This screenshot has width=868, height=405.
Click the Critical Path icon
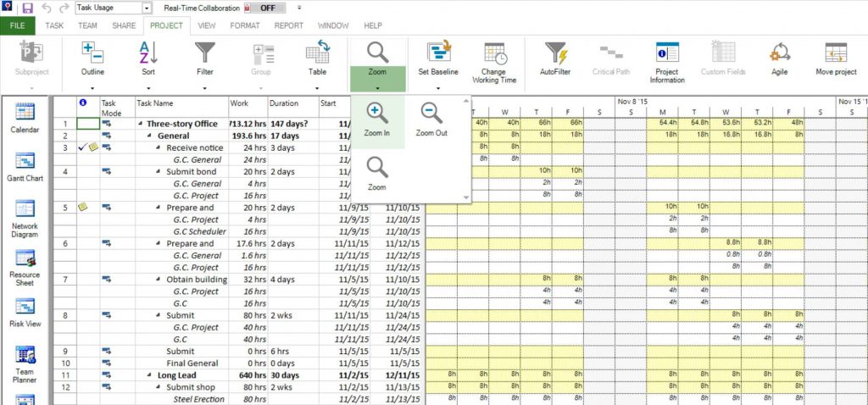pos(611,53)
